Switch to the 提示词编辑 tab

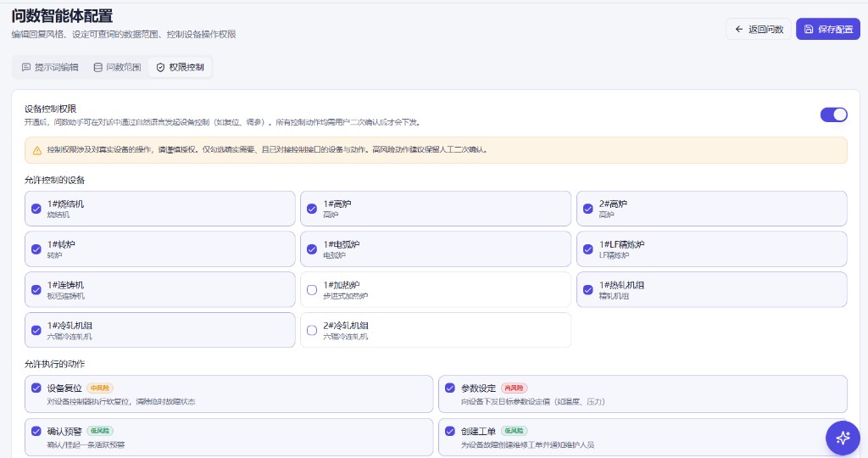pyautogui.click(x=50, y=68)
